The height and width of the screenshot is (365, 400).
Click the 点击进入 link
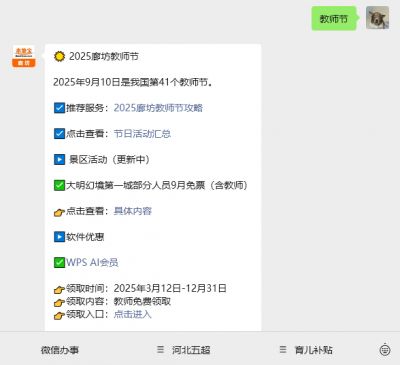pos(133,314)
